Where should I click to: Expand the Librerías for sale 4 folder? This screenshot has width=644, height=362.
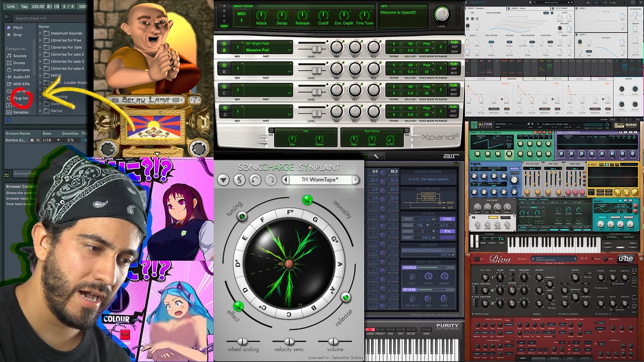click(41, 68)
